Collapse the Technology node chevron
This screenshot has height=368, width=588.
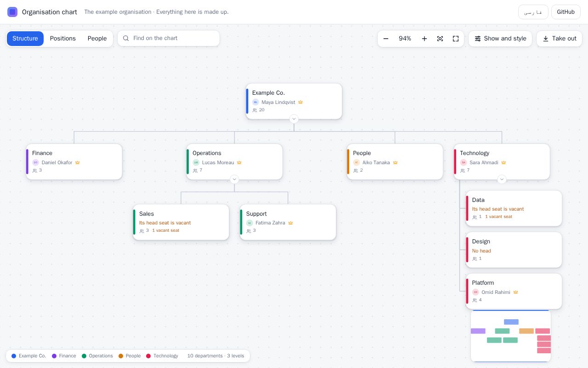click(x=502, y=179)
